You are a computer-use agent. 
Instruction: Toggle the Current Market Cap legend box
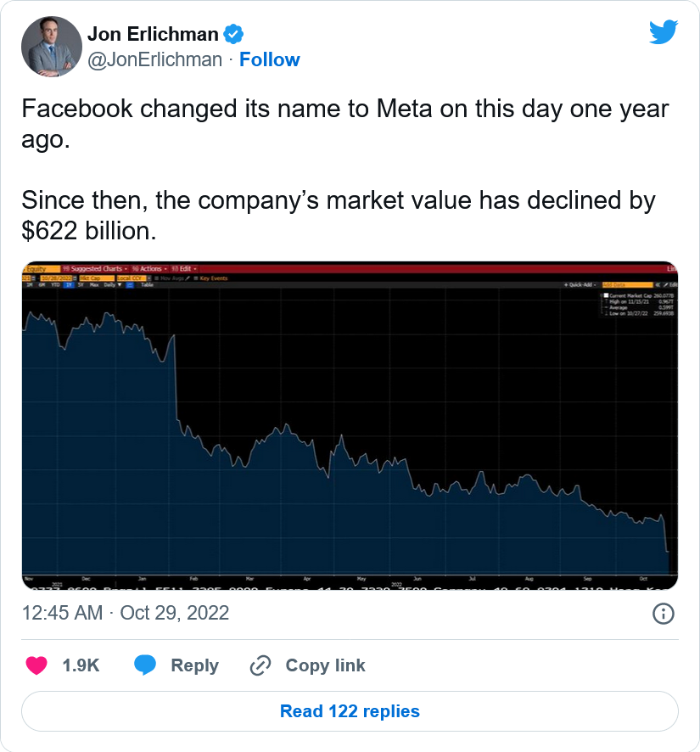pyautogui.click(x=606, y=295)
